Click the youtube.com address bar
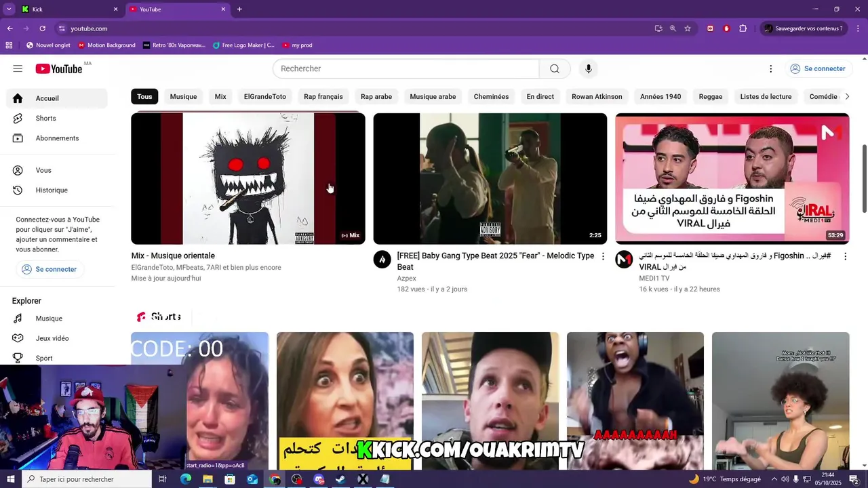This screenshot has height=488, width=868. pos(353,28)
